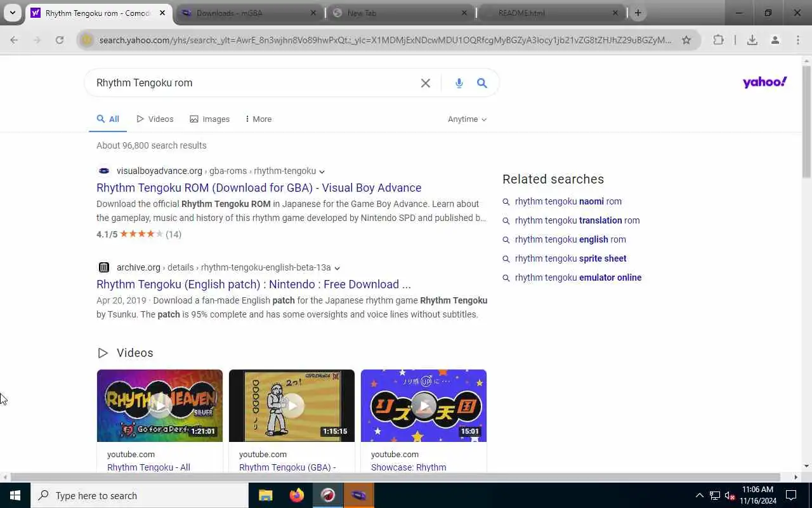Open the browser three-dot menu

click(x=798, y=40)
